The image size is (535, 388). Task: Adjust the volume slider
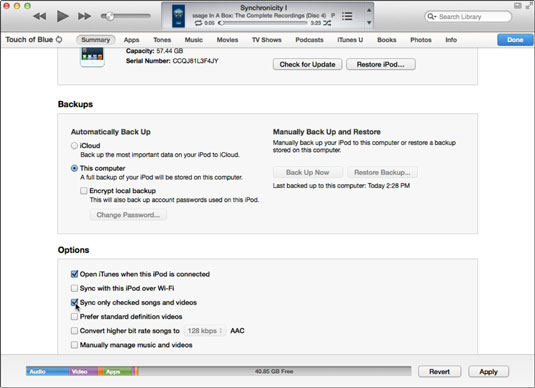pyautogui.click(x=126, y=16)
